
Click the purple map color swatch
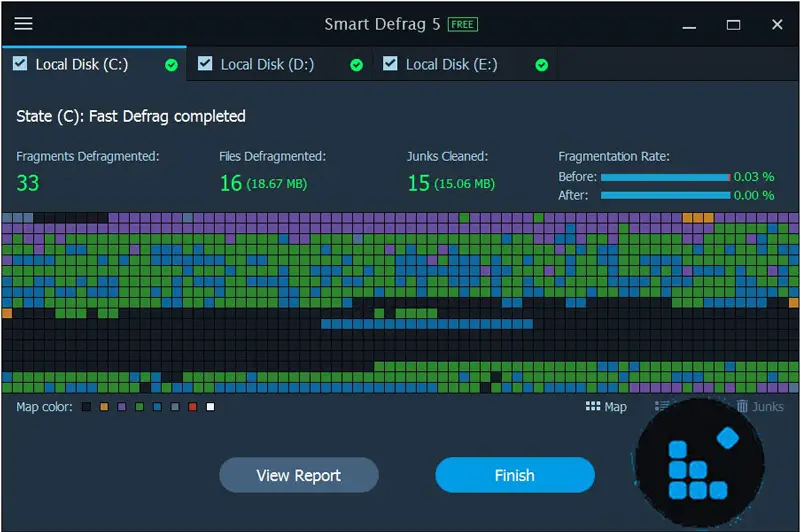[121, 407]
